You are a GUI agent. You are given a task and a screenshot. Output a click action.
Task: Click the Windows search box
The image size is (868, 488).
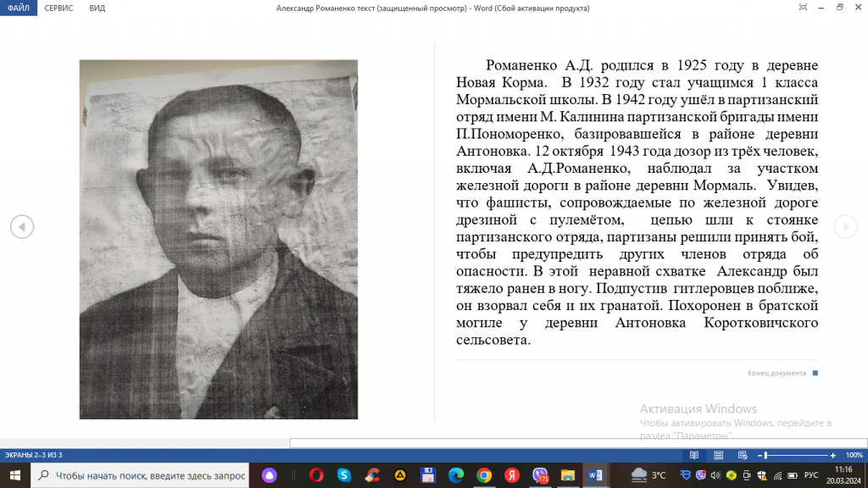(140, 475)
